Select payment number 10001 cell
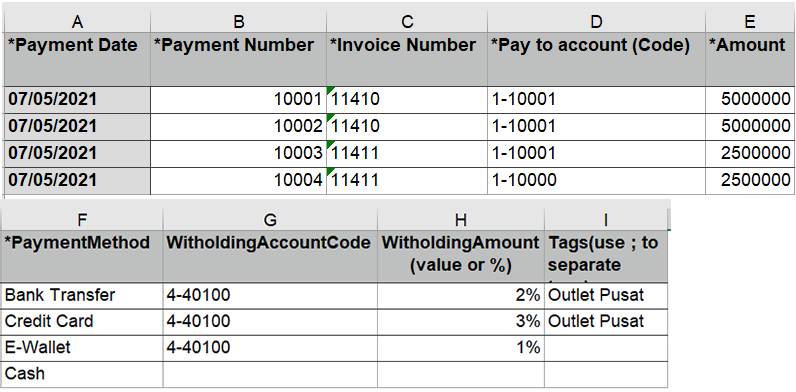 pos(239,100)
